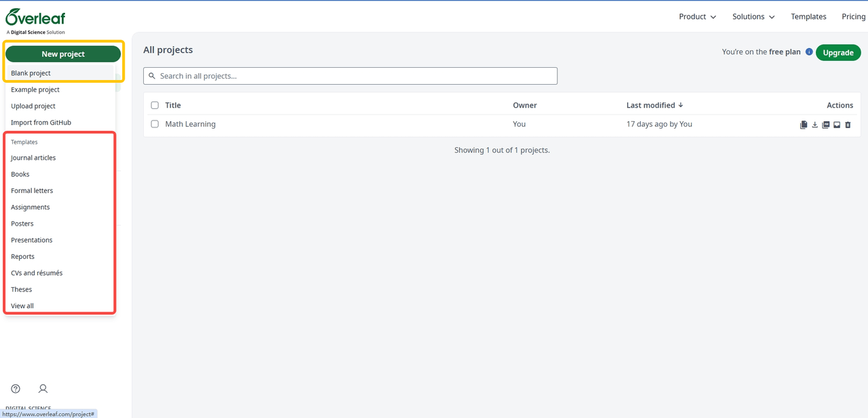Screen dimensions: 868x418
Task: Expand the Product dropdown
Action: [x=697, y=16]
